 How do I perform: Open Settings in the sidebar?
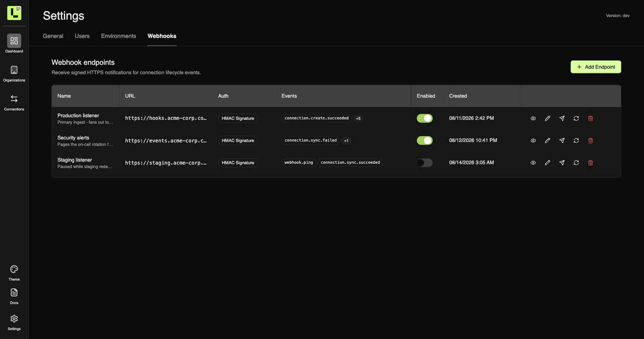click(x=14, y=322)
